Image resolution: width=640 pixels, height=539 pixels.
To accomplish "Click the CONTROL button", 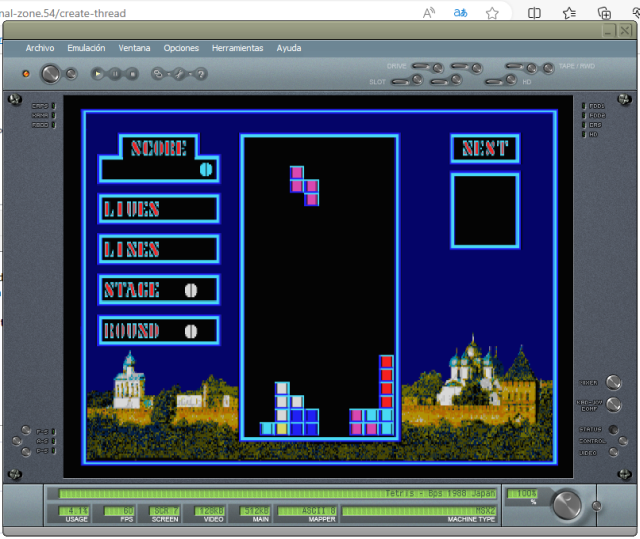I will point(623,441).
